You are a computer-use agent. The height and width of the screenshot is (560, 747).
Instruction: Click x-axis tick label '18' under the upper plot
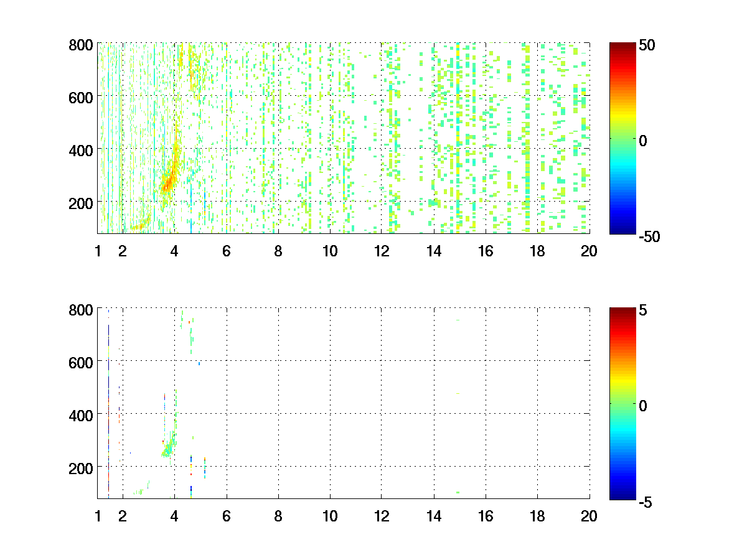click(x=537, y=251)
